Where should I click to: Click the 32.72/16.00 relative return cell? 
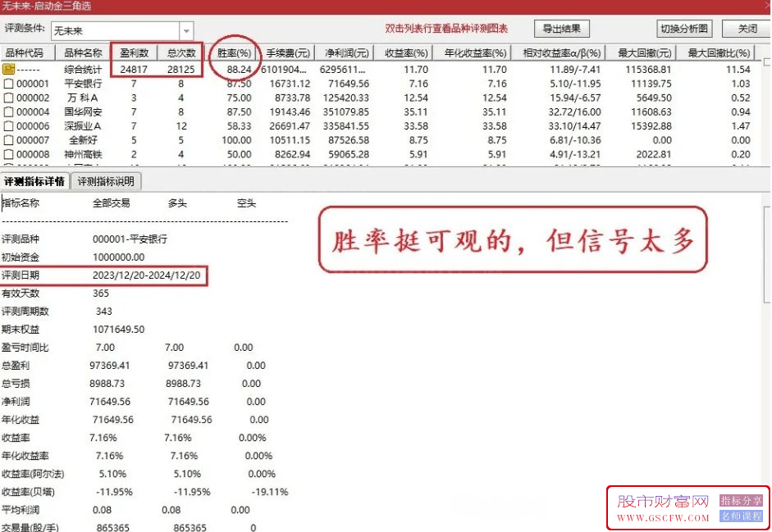tap(574, 112)
